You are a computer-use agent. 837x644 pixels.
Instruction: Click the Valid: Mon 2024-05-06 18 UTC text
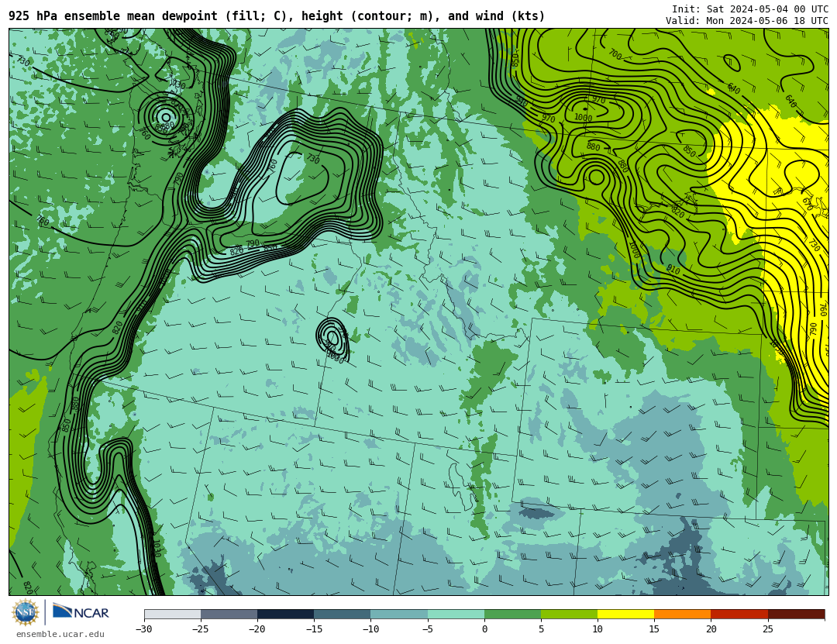(x=747, y=21)
